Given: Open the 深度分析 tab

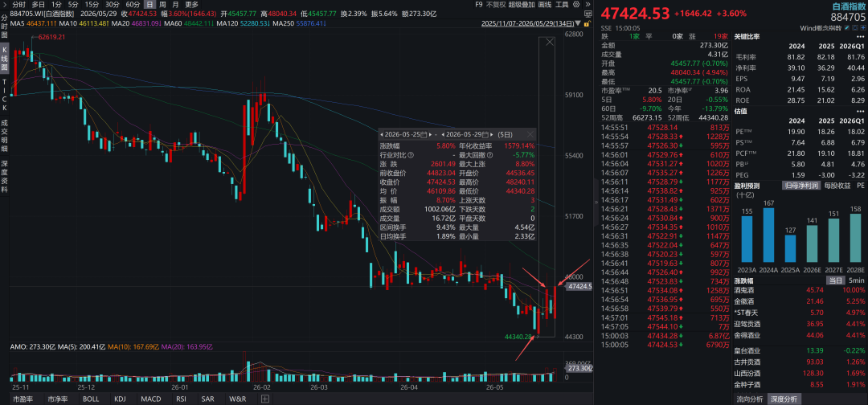Looking at the screenshot, I should click(784, 399).
